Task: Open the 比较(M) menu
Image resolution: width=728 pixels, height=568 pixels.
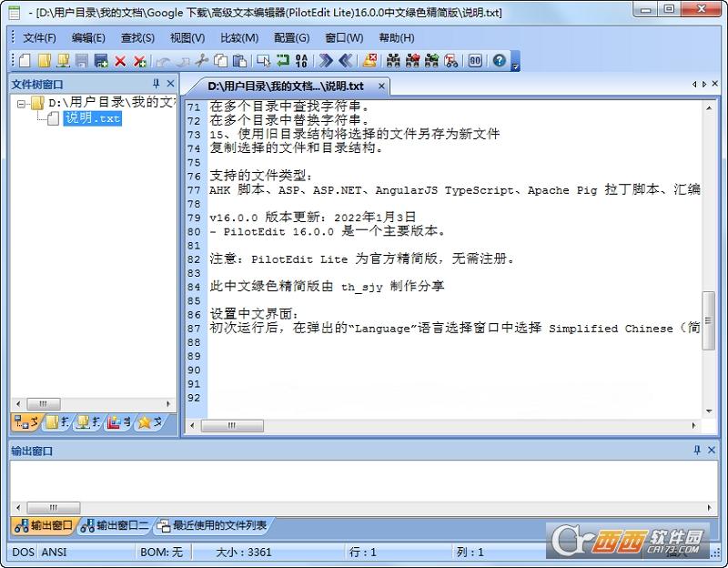Action: (x=239, y=38)
